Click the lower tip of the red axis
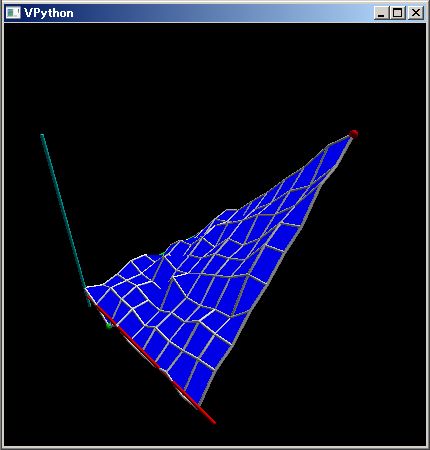The width and height of the screenshot is (430, 450). (x=213, y=422)
